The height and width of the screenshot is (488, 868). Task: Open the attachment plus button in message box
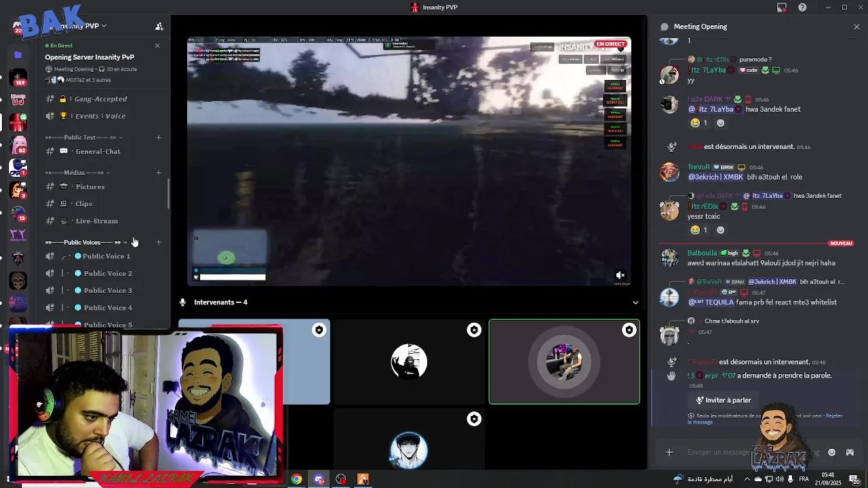point(669,452)
